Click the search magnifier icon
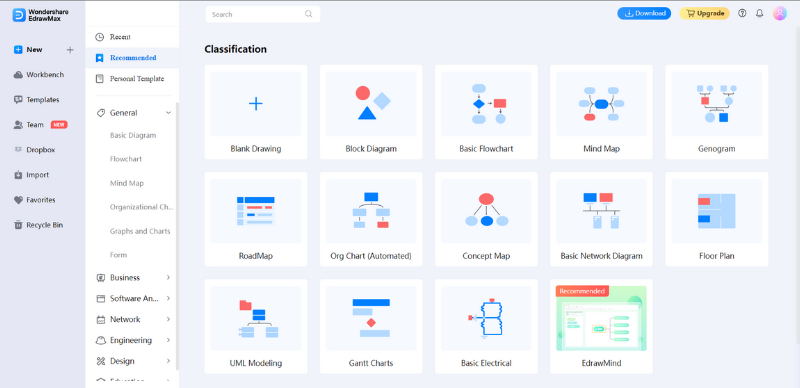The image size is (800, 388). (x=309, y=14)
